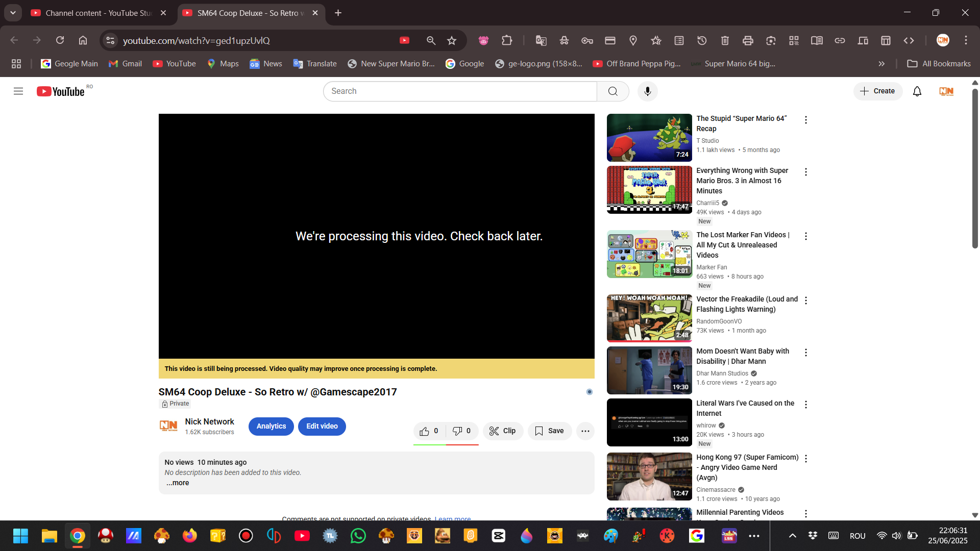
Task: Click the address bar URL
Action: (x=197, y=40)
